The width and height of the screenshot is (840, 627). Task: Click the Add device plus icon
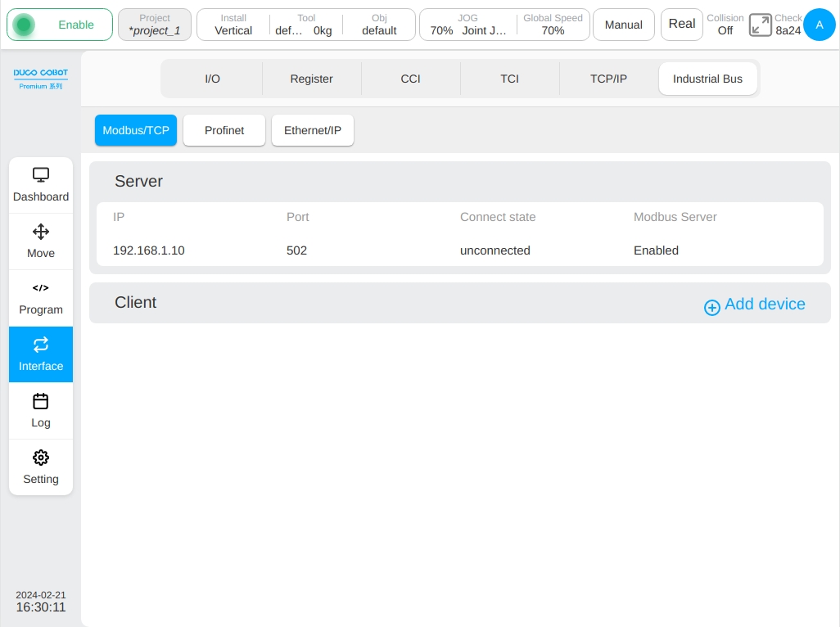click(712, 307)
